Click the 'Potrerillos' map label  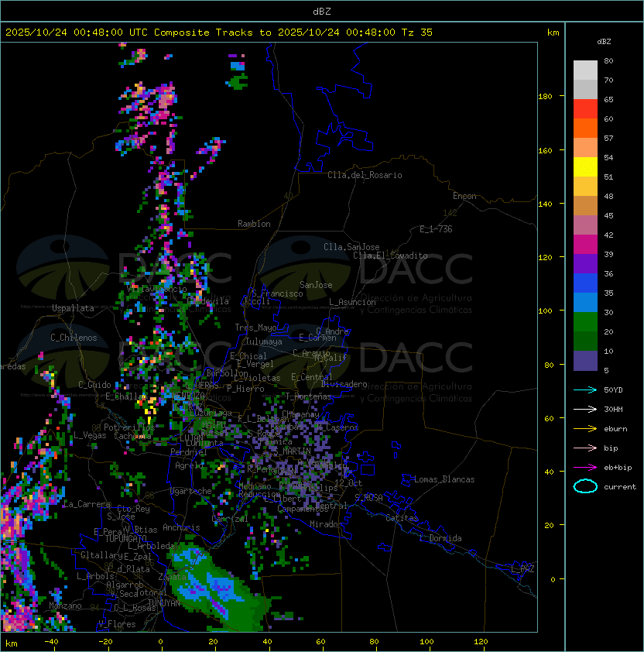click(129, 427)
